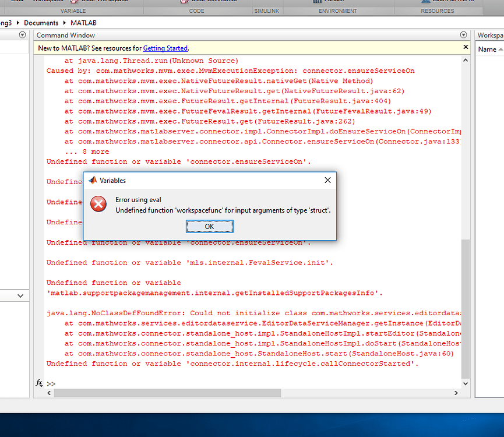Dismiss the New to MATLAB banner

464,47
